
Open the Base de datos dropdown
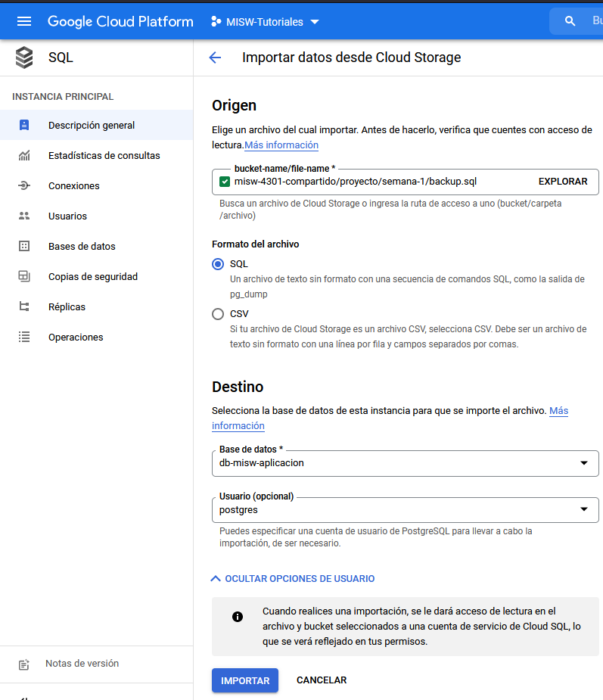(x=406, y=463)
